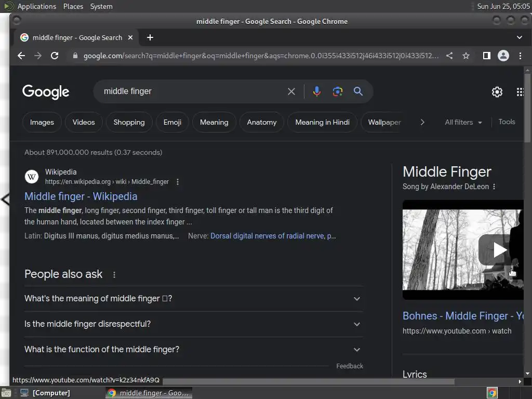The width and height of the screenshot is (532, 399).
Task: Click the Chrome icon in the bottom tray
Action: (492, 393)
